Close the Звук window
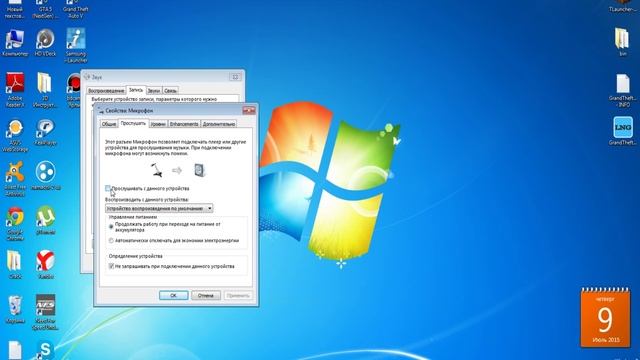Image resolution: width=640 pixels, height=360 pixels. [235, 77]
